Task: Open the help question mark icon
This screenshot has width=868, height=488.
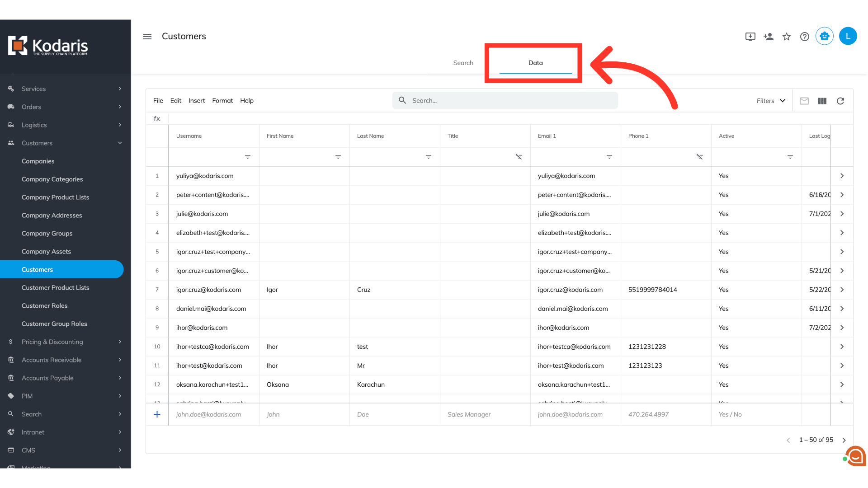Action: click(x=805, y=37)
